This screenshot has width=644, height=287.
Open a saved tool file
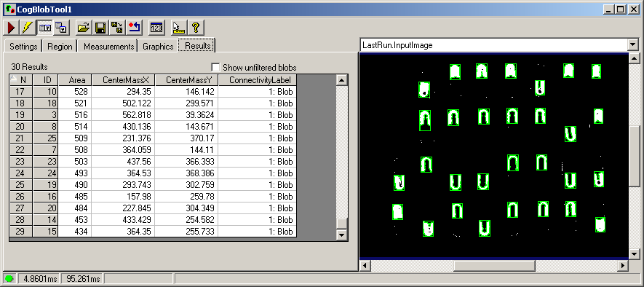coord(84,28)
